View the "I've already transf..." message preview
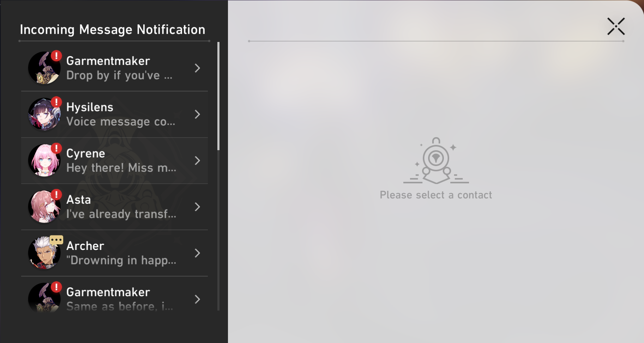The width and height of the screenshot is (644, 343). point(121,214)
